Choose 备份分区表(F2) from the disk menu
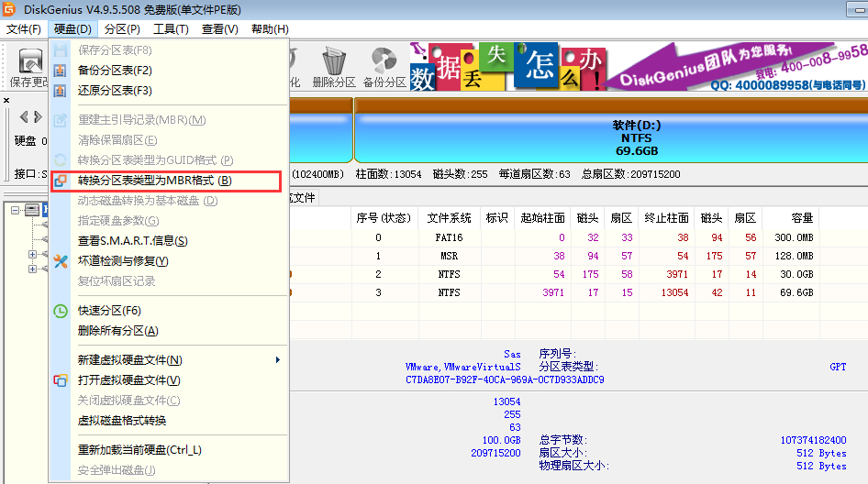This screenshot has width=868, height=484. (x=115, y=71)
